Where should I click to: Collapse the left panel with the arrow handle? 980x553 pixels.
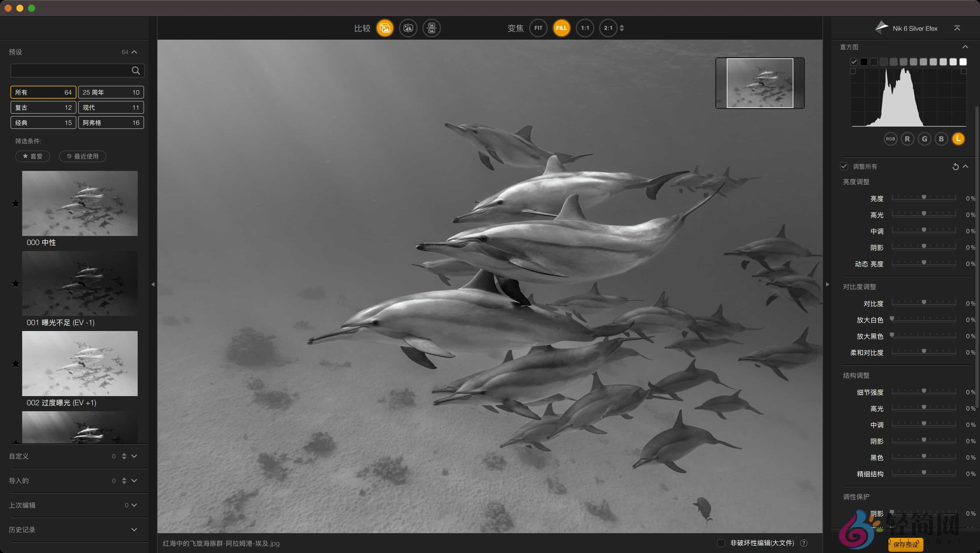click(x=153, y=284)
